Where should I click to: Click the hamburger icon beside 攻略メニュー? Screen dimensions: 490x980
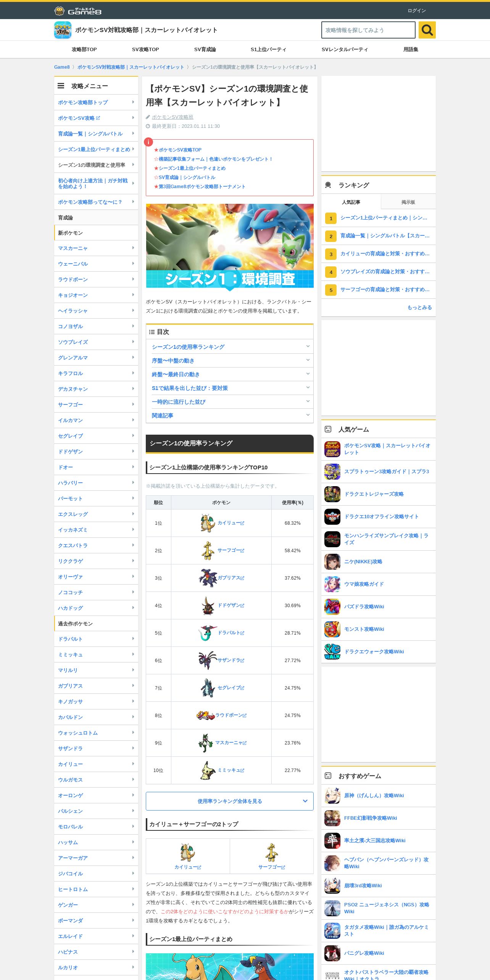(61, 86)
